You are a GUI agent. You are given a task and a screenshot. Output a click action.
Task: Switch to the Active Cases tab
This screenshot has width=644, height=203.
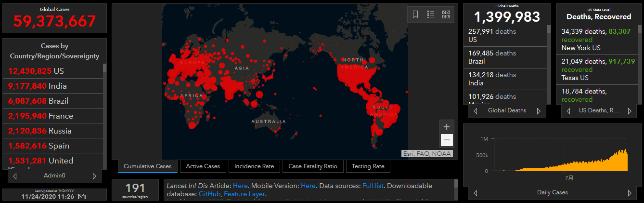click(203, 166)
